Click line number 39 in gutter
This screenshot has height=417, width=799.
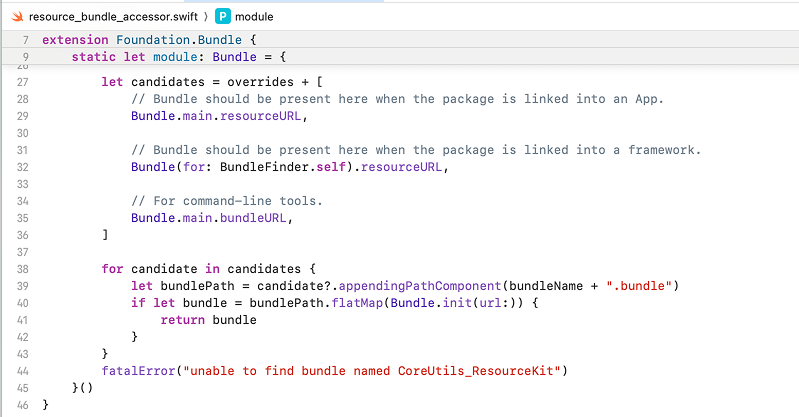(22, 286)
